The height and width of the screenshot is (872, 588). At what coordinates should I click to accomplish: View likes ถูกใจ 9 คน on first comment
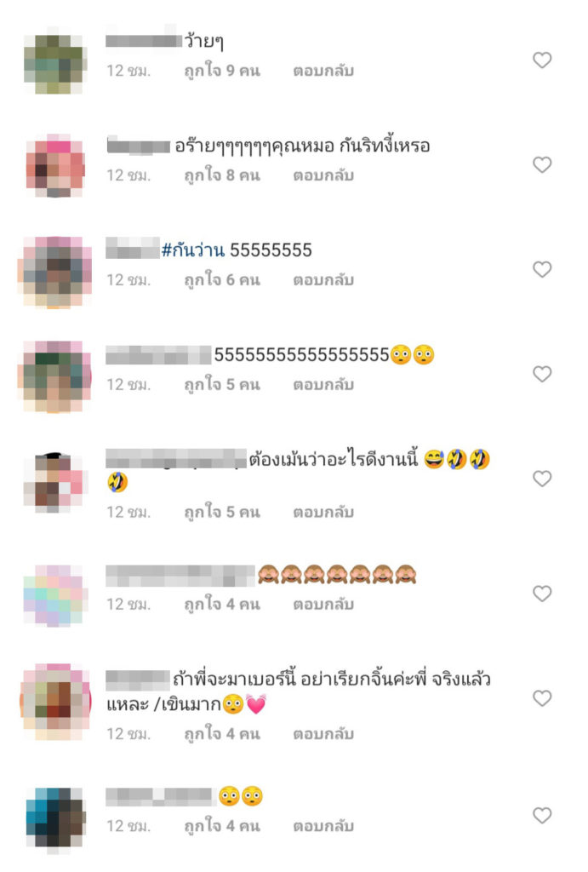(x=222, y=70)
